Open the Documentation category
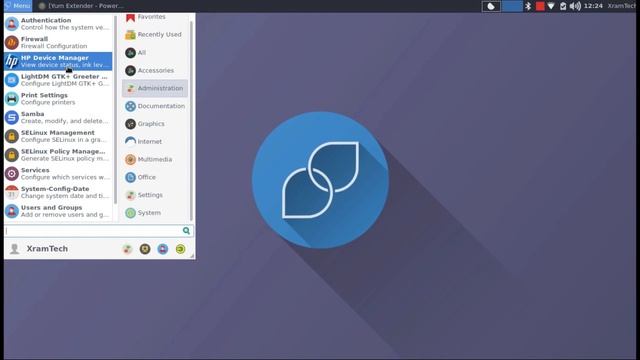The height and width of the screenshot is (360, 640). (155, 106)
